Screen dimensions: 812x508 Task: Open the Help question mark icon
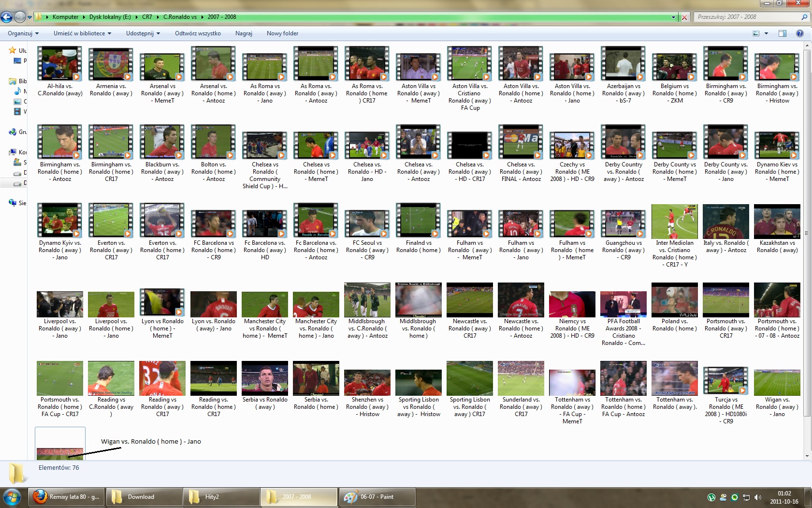799,33
